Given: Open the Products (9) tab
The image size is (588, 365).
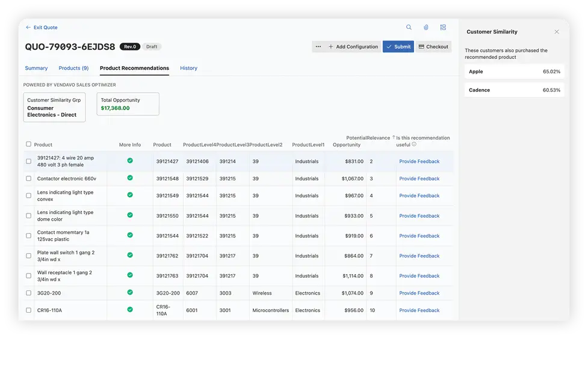Looking at the screenshot, I should coord(73,68).
